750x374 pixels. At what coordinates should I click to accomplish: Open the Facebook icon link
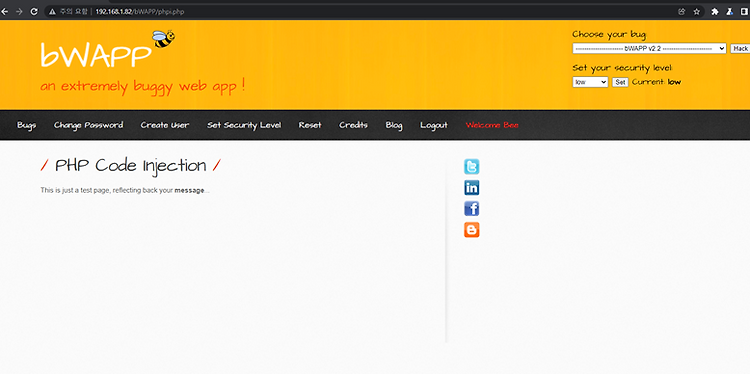[471, 209]
